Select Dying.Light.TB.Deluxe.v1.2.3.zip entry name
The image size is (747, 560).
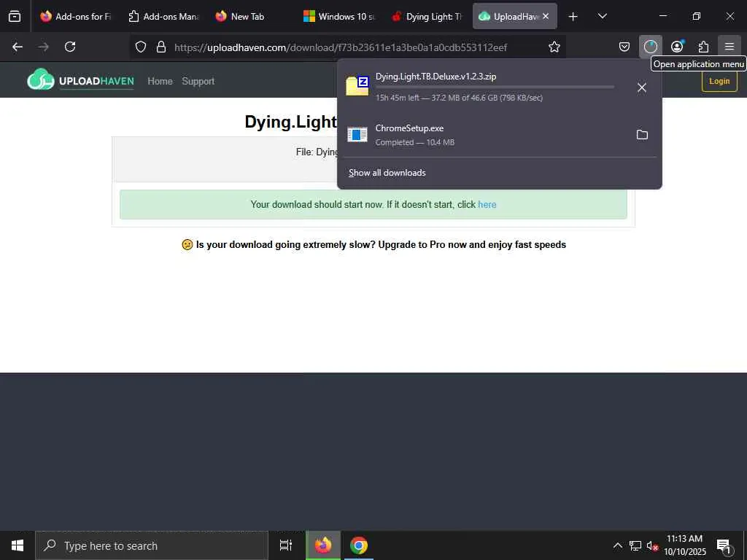[x=436, y=76]
